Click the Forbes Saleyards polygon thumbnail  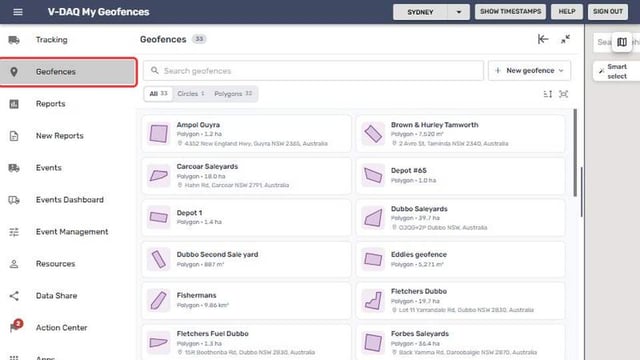373,342
